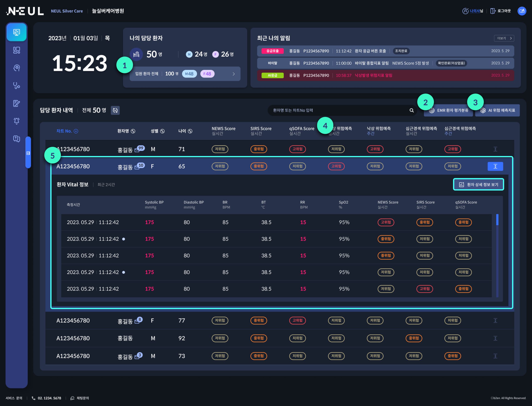Open the help chat sidebar icon
532x406 pixels.
[16, 139]
